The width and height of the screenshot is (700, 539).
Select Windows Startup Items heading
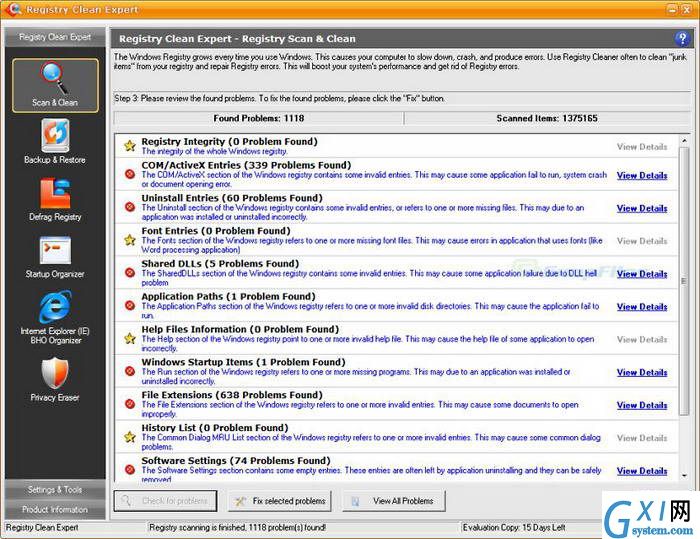243,362
